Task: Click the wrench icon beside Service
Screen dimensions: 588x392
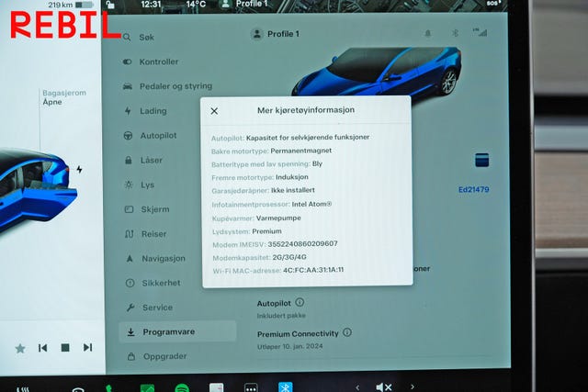Action: (130, 308)
